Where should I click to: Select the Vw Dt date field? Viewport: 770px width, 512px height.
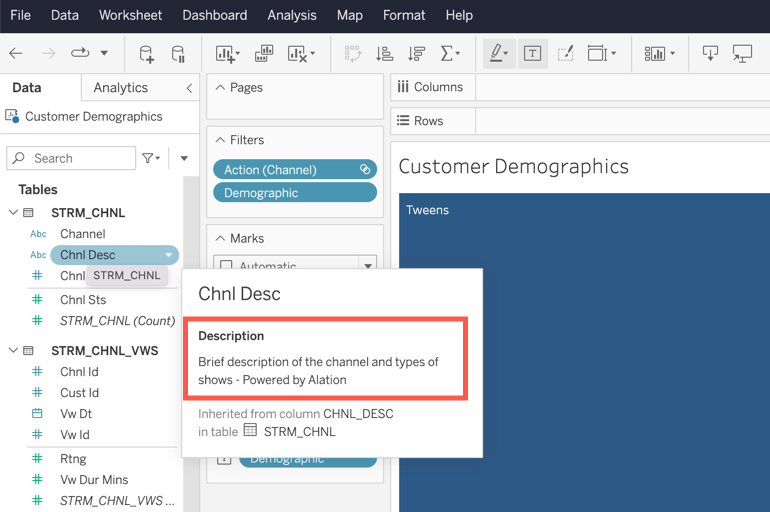[76, 414]
